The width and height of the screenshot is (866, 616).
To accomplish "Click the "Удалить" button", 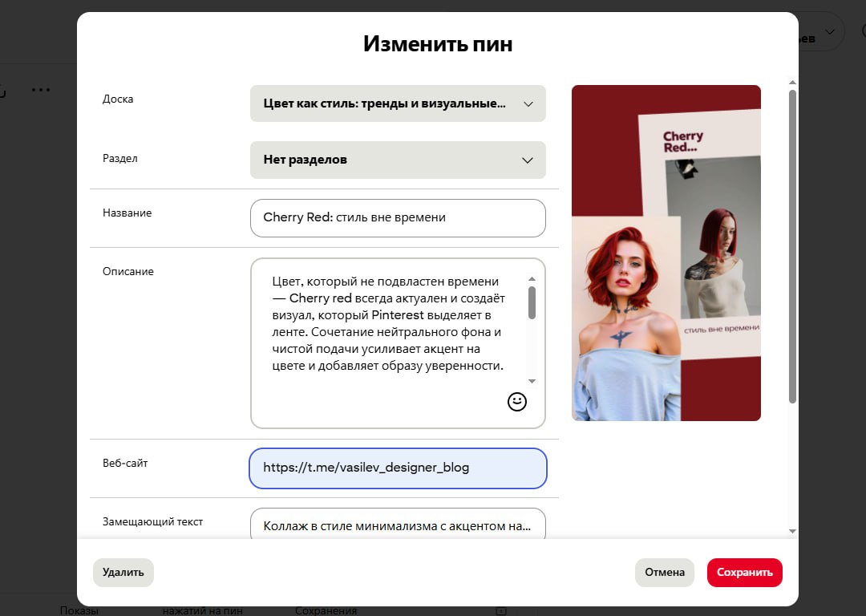I will pos(123,573).
